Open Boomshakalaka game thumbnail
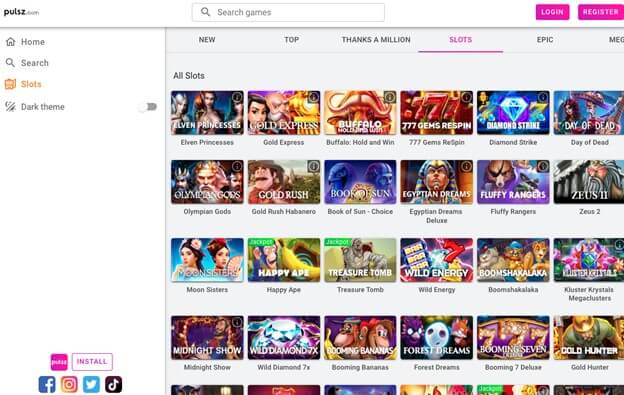The image size is (624, 395). tap(513, 260)
